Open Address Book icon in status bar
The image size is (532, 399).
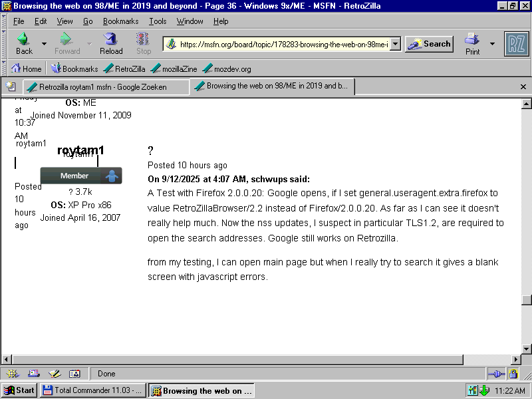pyautogui.click(x=74, y=374)
